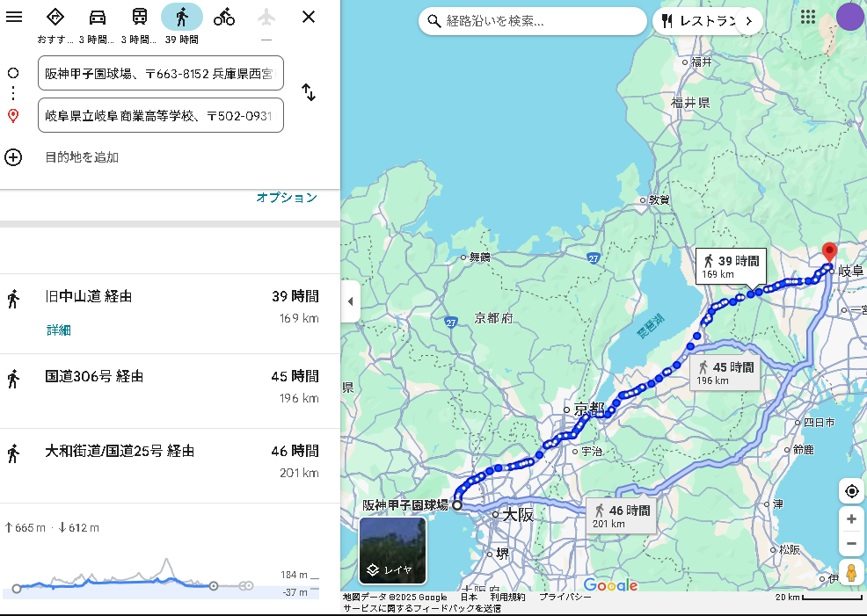Select the 大和街道/国道25号 経由 route
Viewport: 867px width, 616px height.
[x=170, y=465]
